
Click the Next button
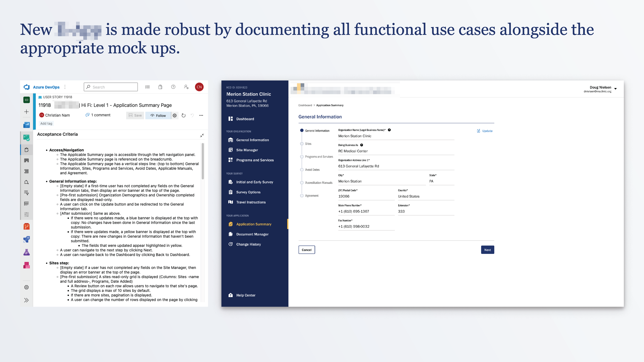(x=488, y=250)
